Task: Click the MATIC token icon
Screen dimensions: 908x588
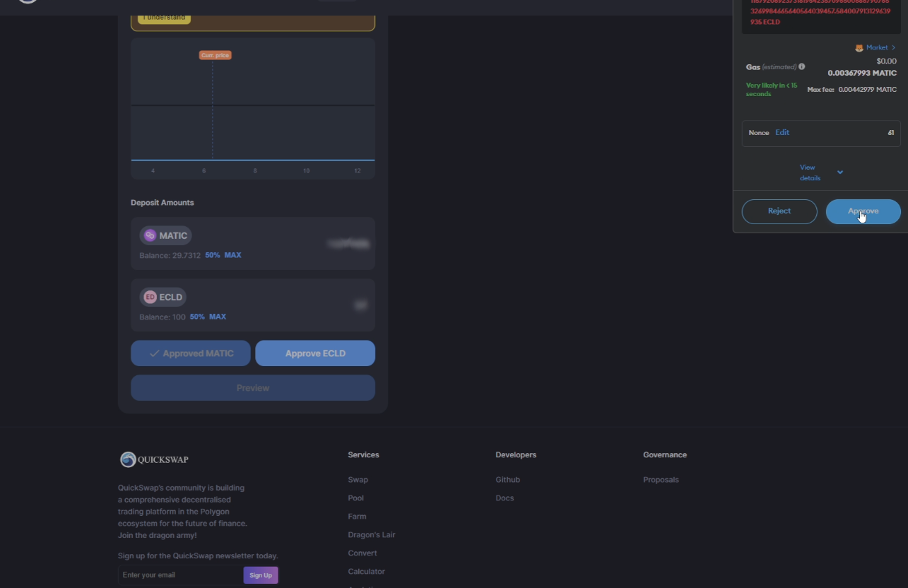Action: pyautogui.click(x=150, y=236)
